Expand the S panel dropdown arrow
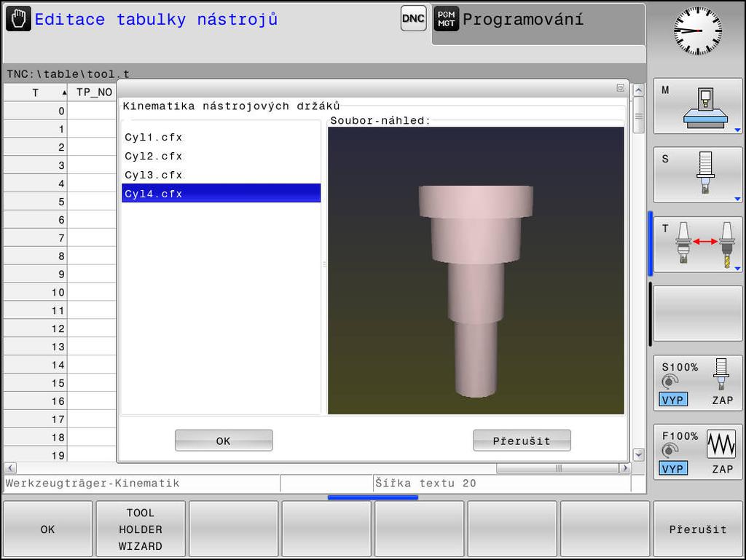Screen dimensions: 746x560 (737, 199)
